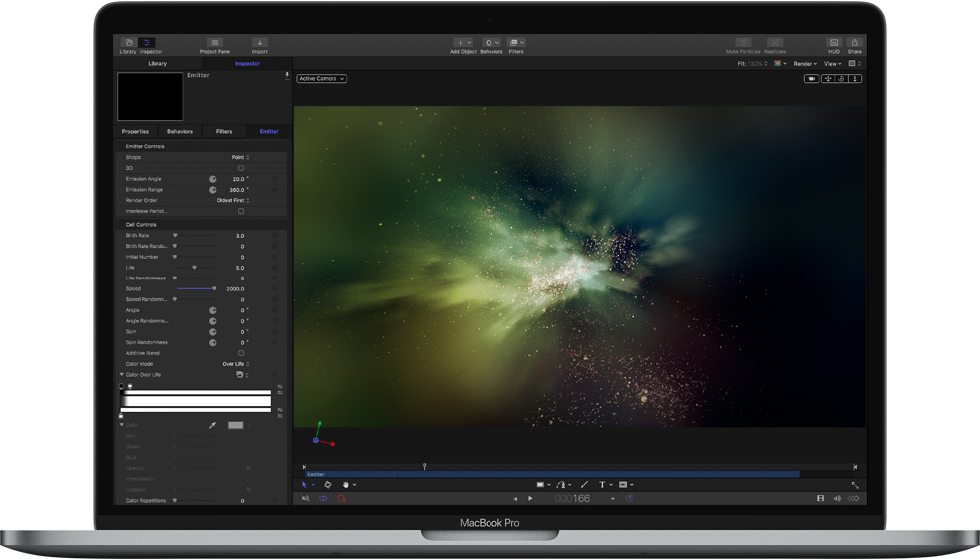
Task: Enable the 3D checkbox
Action: tap(241, 168)
